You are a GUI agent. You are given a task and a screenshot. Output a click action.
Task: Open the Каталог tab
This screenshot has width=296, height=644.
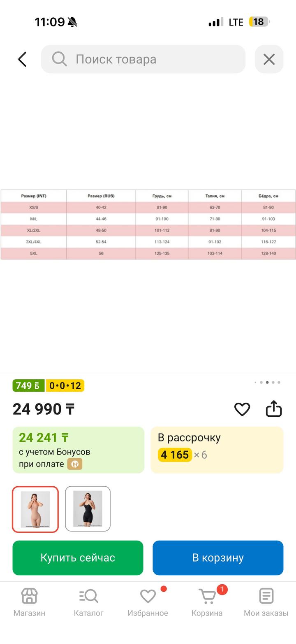pos(88,602)
